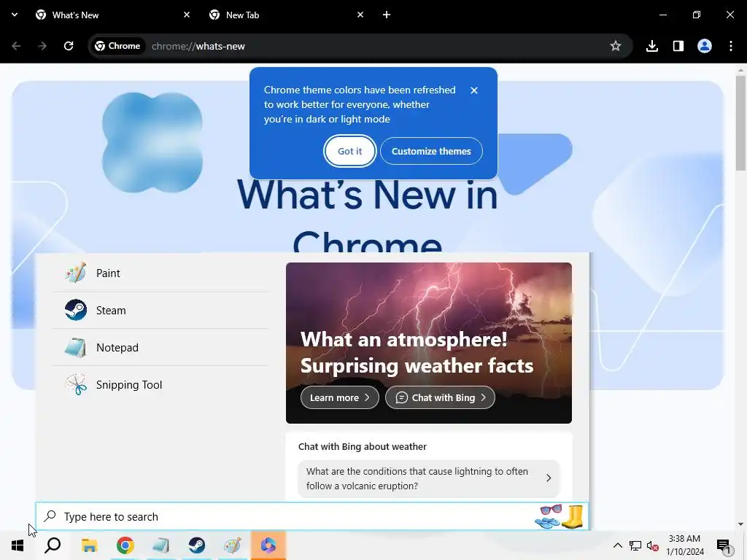Open Steam from the search list
The image size is (747, 560).
point(160,311)
